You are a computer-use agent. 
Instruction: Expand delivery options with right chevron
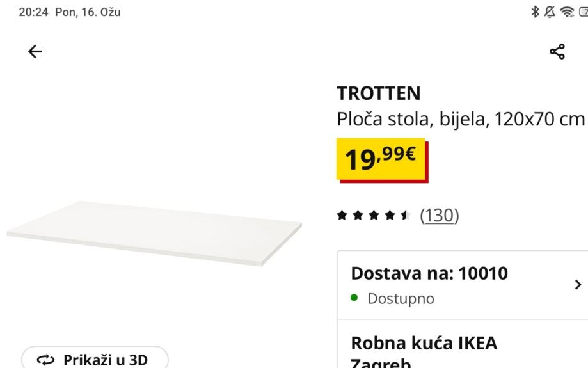click(x=578, y=285)
